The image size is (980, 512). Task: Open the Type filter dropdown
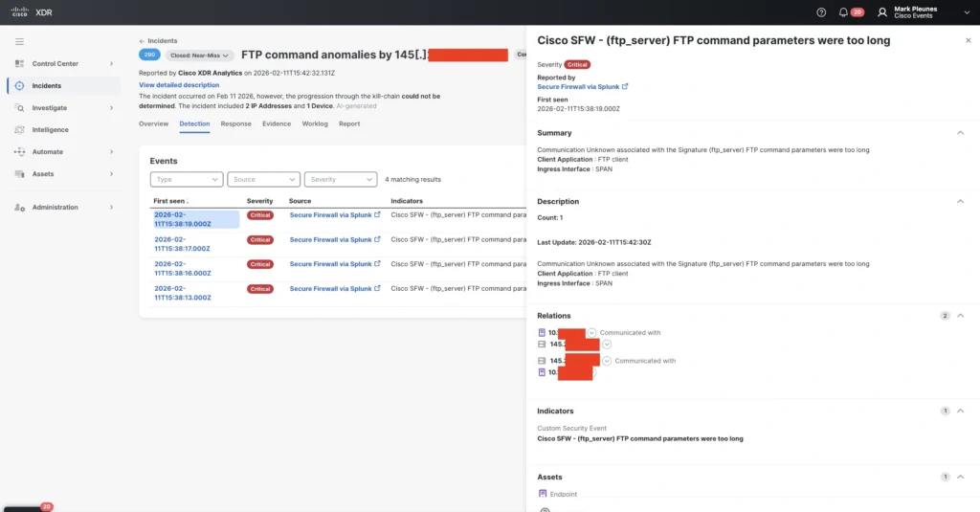(187, 179)
